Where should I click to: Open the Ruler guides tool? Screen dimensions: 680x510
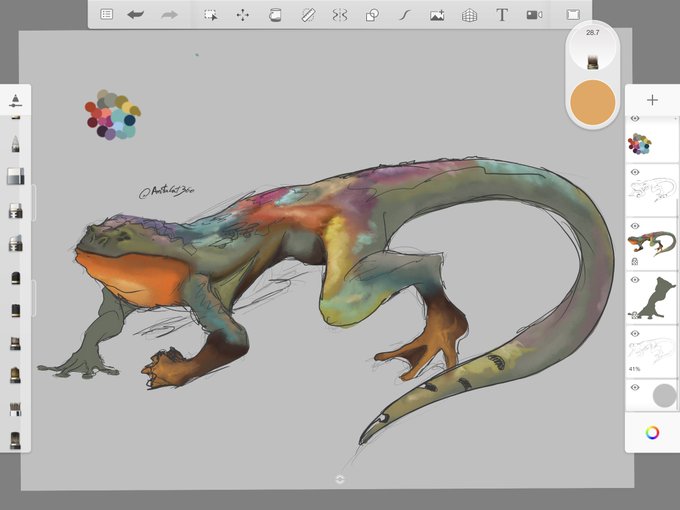coord(307,15)
